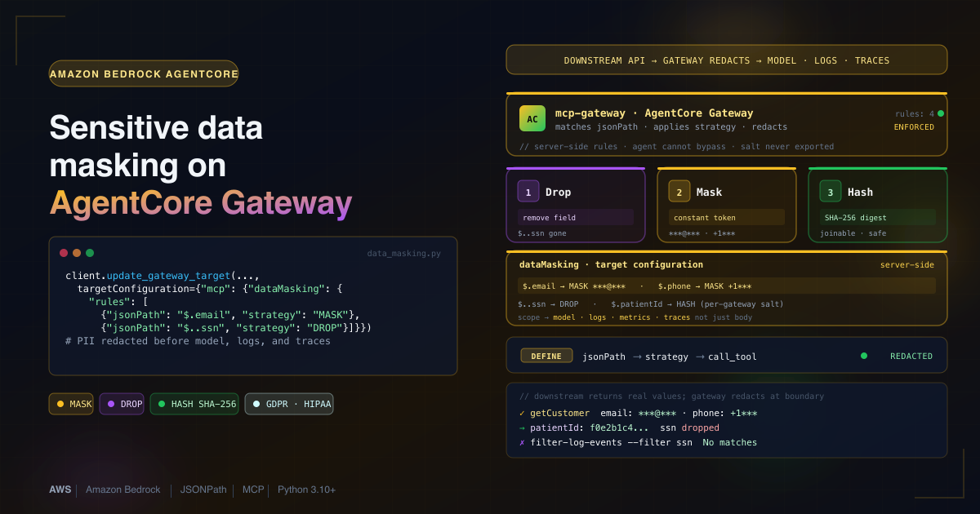
Task: Click the arrow before patientId line
Action: click(x=522, y=428)
